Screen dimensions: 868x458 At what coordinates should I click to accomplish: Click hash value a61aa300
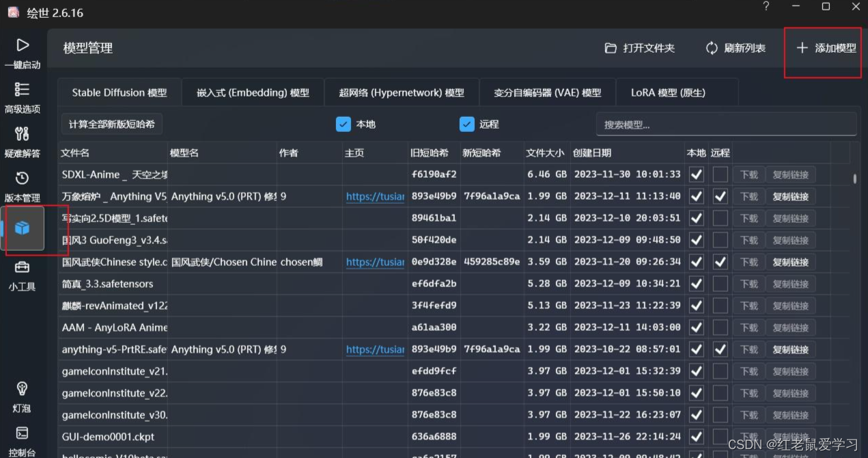(434, 327)
